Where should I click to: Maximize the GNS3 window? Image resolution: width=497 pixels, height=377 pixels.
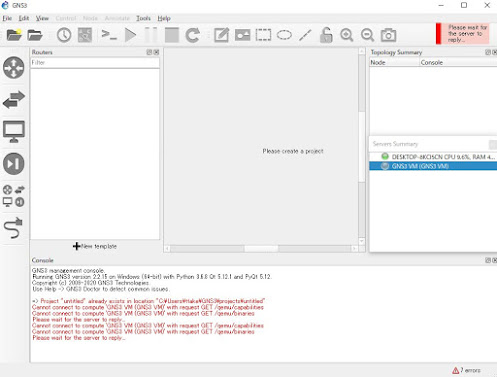tap(464, 5)
